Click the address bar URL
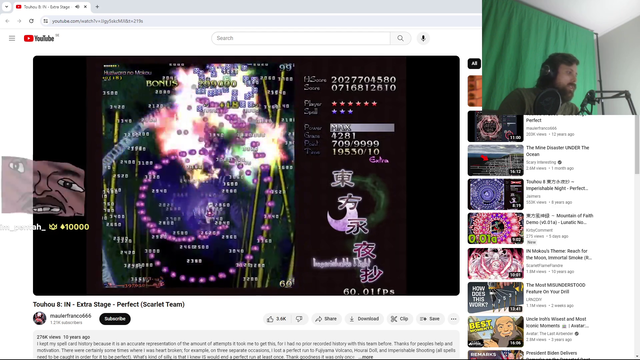The image size is (640, 360). pos(98,21)
